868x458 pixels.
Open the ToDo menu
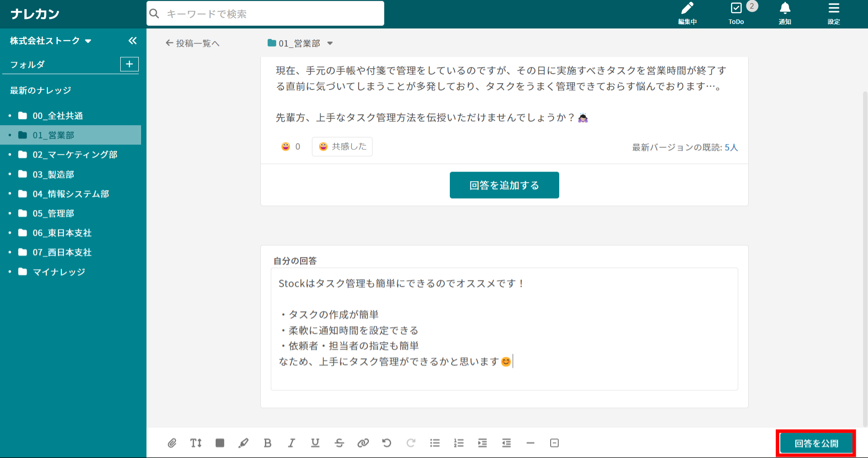pos(736,13)
